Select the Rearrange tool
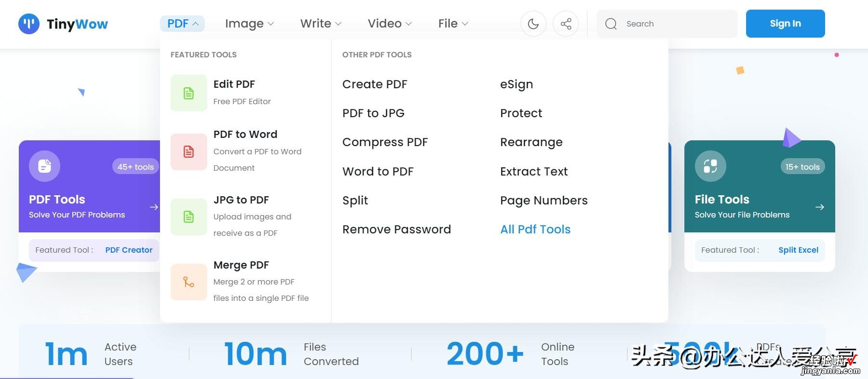 point(531,142)
